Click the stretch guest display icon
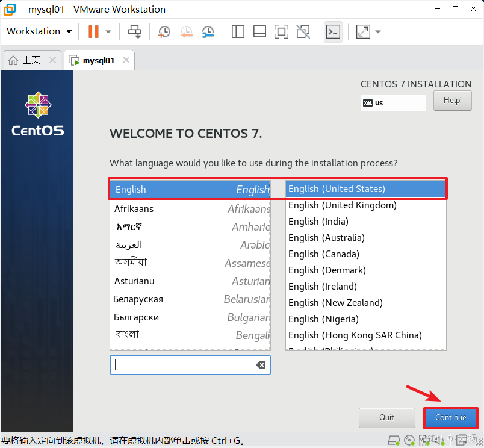This screenshot has height=448, width=484. [x=363, y=31]
